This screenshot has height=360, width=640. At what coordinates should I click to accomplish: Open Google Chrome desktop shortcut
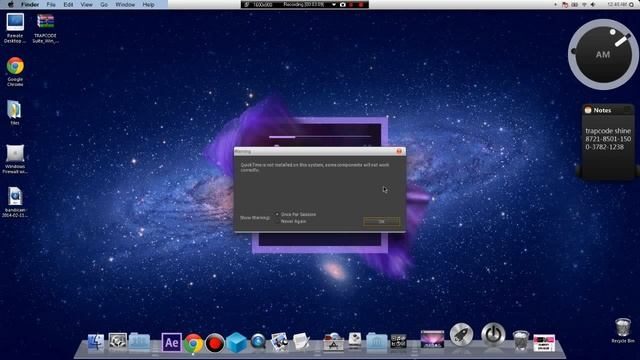point(15,71)
